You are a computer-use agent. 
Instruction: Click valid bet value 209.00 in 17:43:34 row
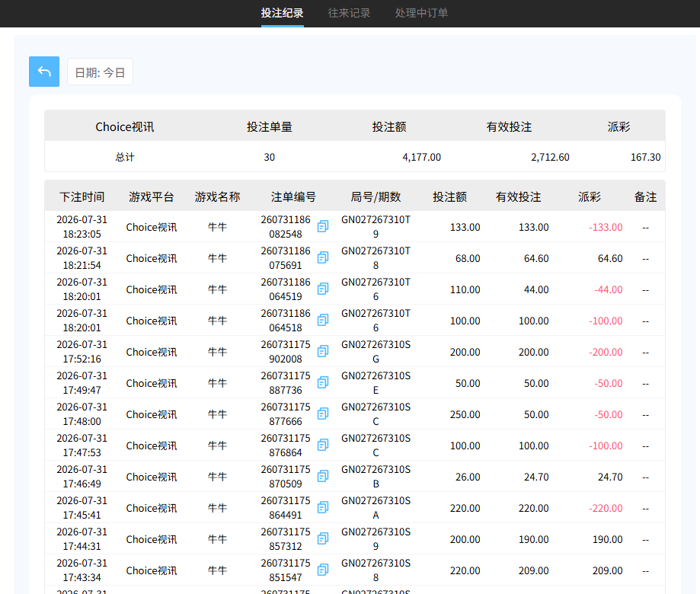[534, 571]
